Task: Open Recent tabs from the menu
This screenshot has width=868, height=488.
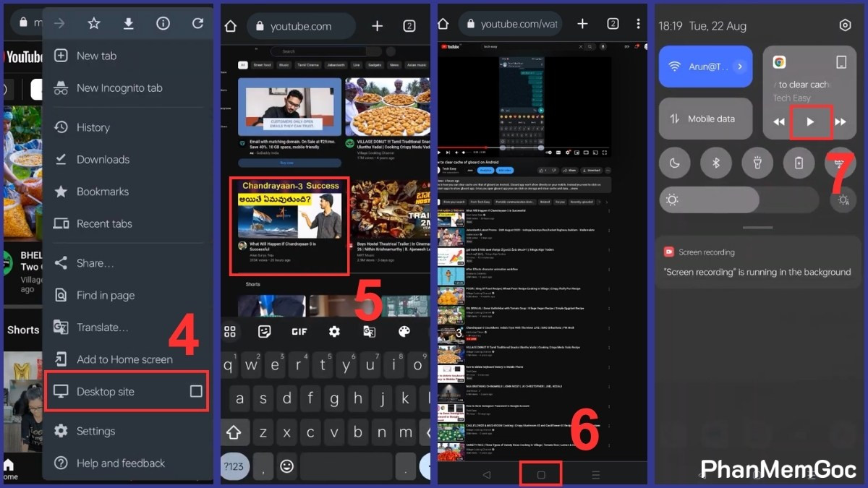Action: tap(128, 223)
